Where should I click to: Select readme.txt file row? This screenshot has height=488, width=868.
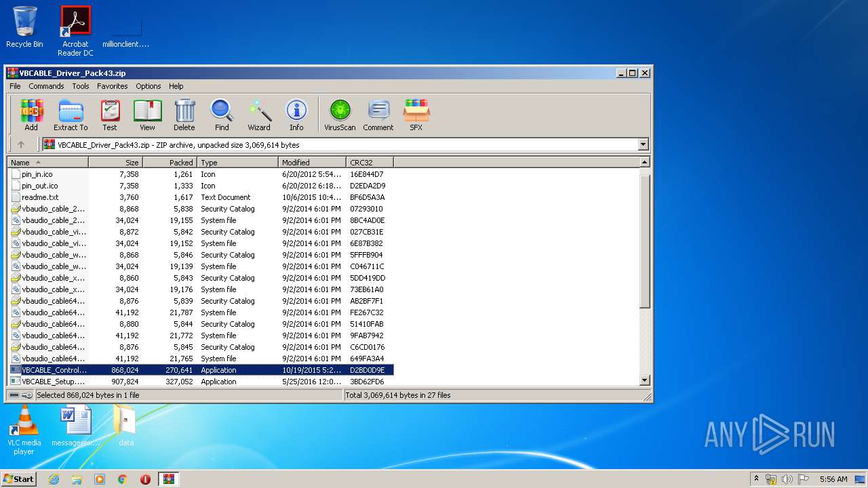[201, 197]
